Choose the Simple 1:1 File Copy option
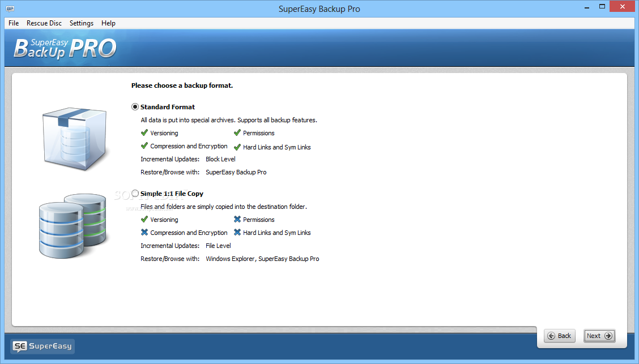The image size is (639, 364). tap(135, 194)
